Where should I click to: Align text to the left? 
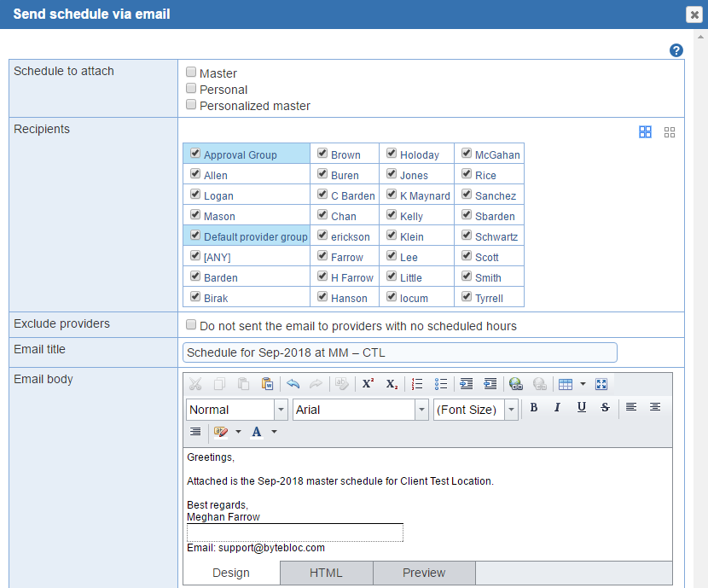click(631, 407)
